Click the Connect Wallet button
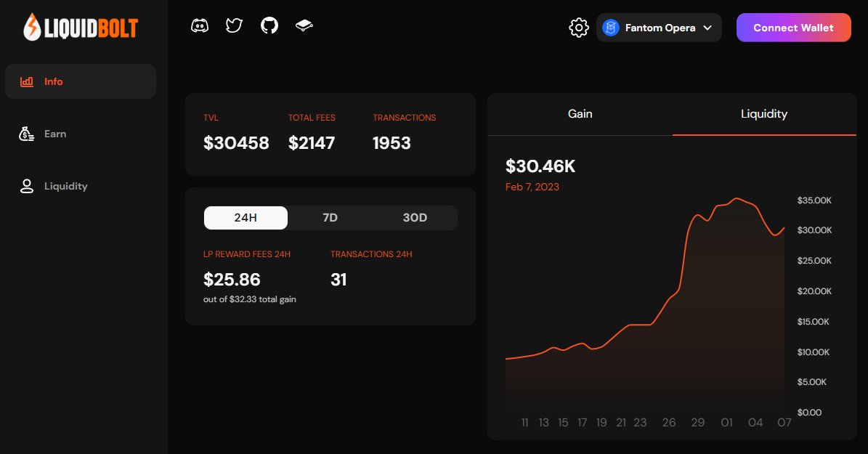 click(x=793, y=28)
